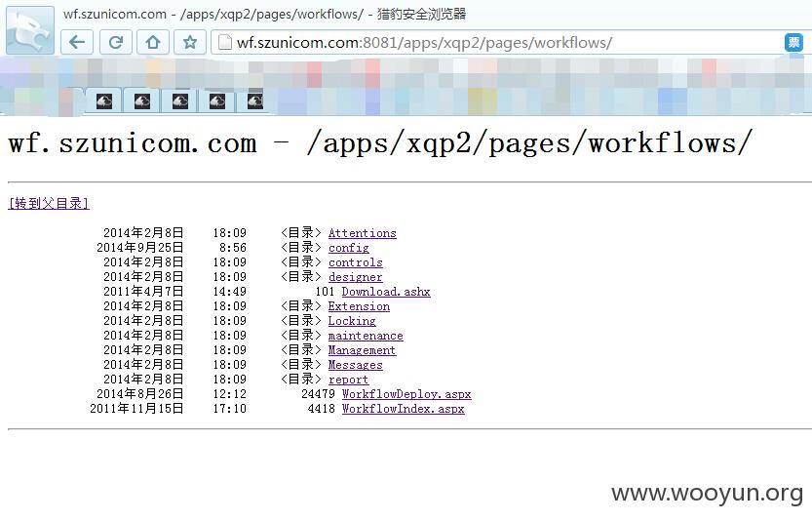Click the Liebao leopard browser logo
Viewport: 812px width, 521px height.
point(30,29)
